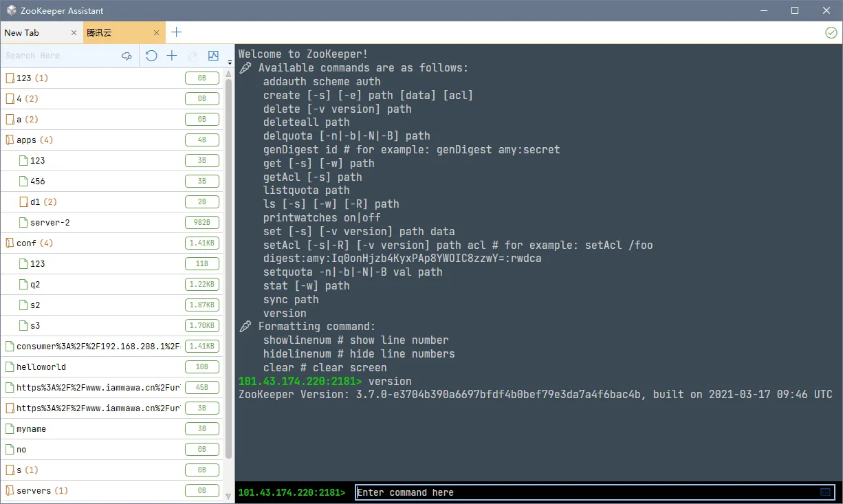
Task: Refresh the node tree
Action: (151, 56)
